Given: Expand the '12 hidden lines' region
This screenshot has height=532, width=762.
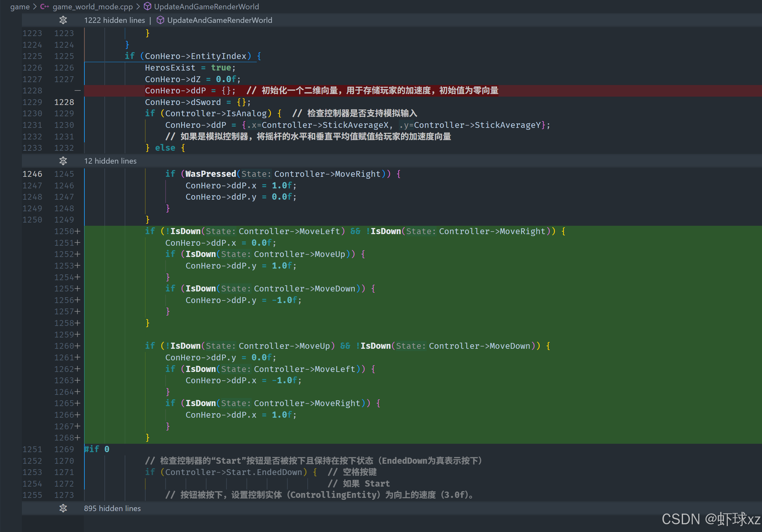Looking at the screenshot, I should tap(110, 161).
